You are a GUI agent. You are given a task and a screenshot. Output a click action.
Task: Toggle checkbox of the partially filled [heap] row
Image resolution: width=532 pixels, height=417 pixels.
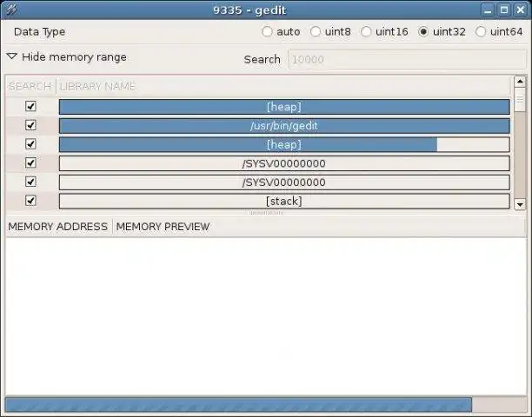tap(30, 144)
